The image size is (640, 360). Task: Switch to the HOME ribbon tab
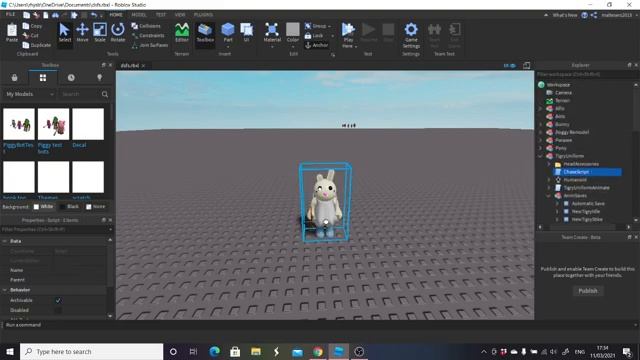coord(116,15)
